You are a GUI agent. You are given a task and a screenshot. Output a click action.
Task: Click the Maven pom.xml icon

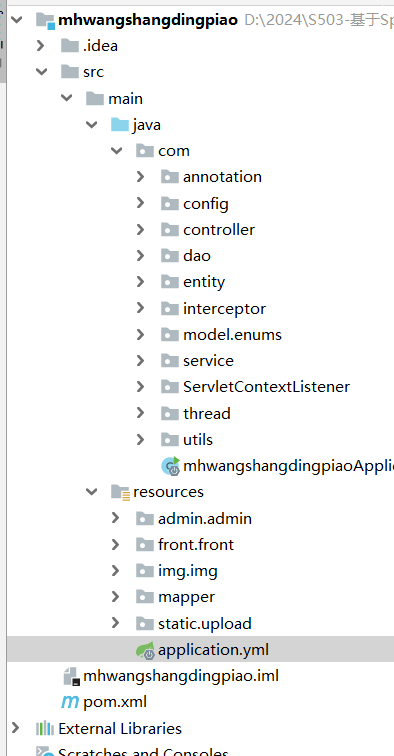[x=70, y=702]
